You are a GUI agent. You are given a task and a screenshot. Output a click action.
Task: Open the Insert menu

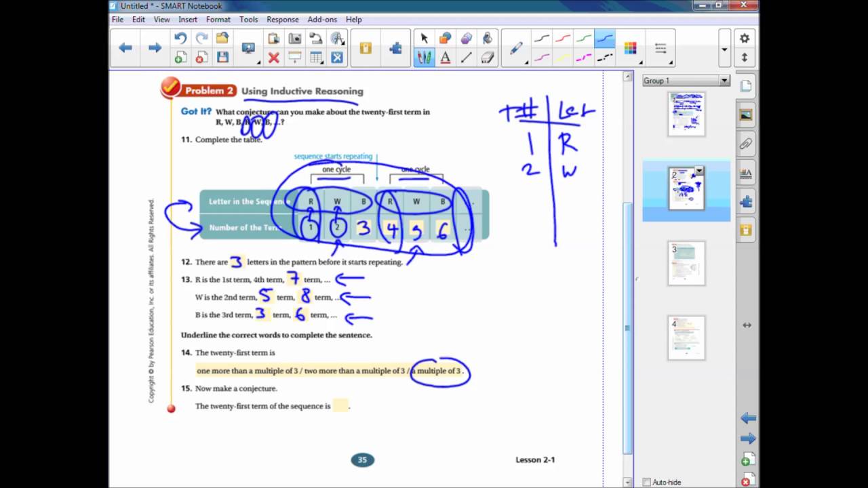pyautogui.click(x=188, y=20)
